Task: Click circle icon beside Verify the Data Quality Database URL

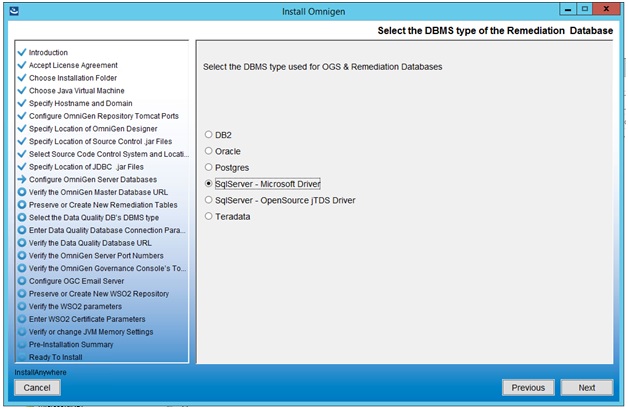Action: coord(22,243)
